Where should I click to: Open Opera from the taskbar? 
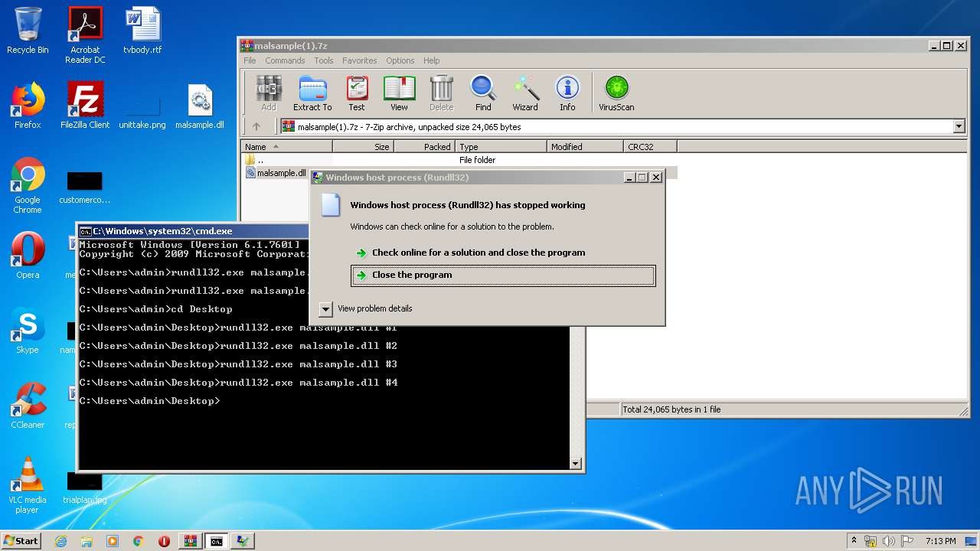pyautogui.click(x=164, y=541)
